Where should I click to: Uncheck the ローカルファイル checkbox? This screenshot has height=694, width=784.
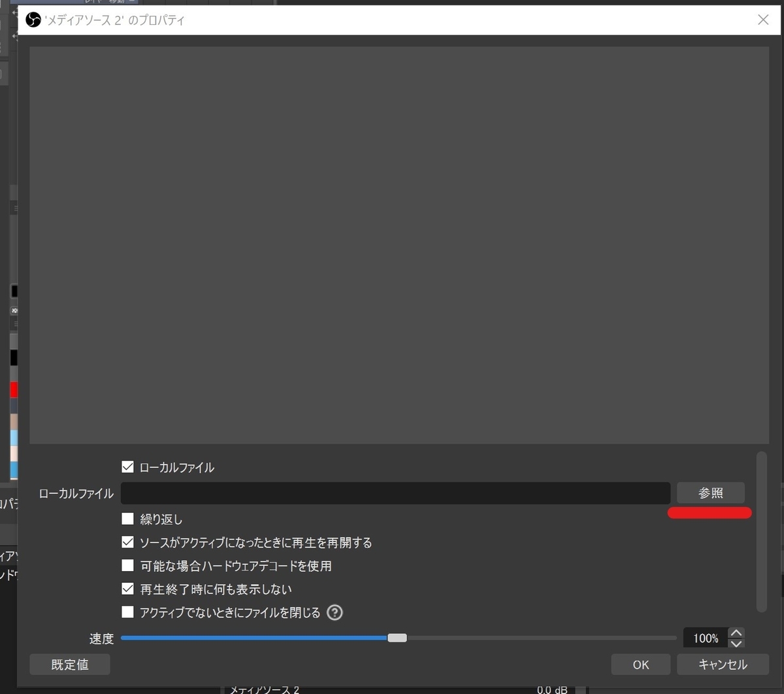click(x=127, y=467)
